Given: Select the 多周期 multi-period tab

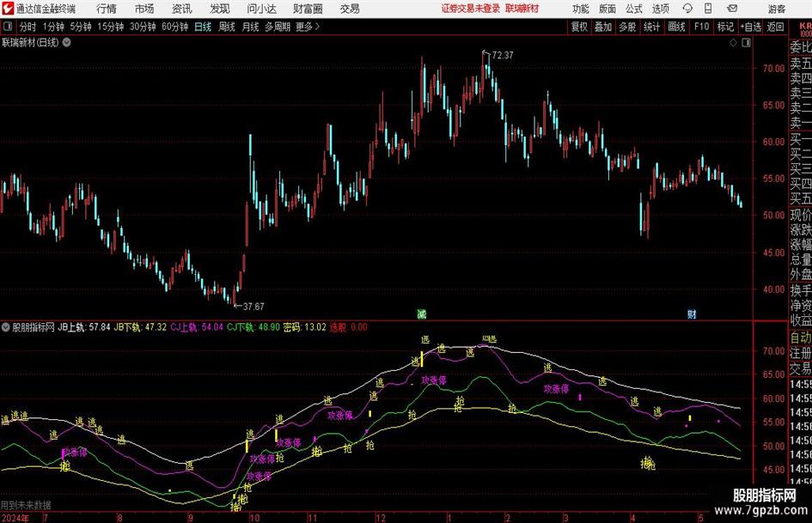Looking at the screenshot, I should [x=278, y=27].
